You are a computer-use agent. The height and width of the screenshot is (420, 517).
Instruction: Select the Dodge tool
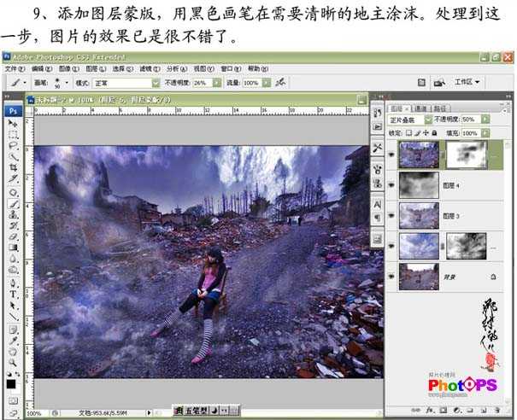click(13, 270)
